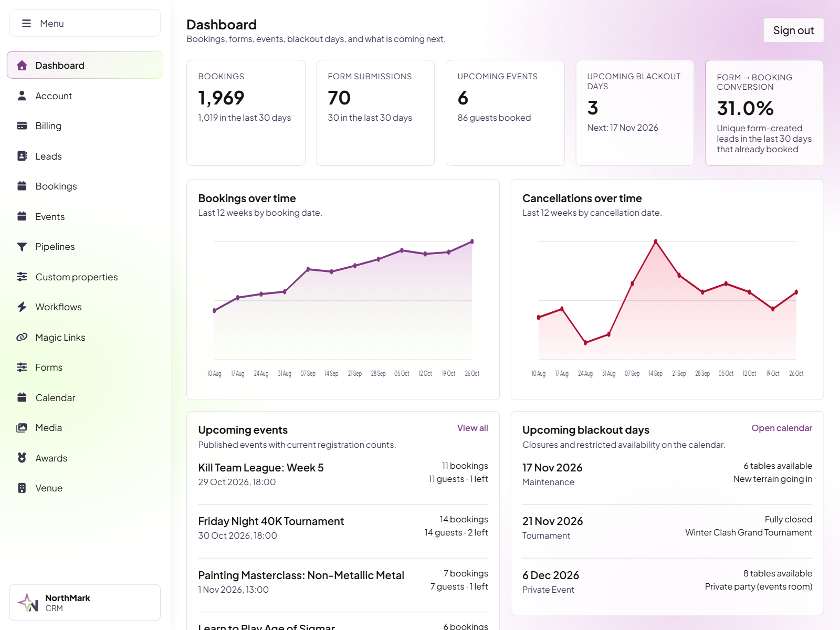Click the Calendar icon in sidebar
The height and width of the screenshot is (630, 840).
[22, 397]
